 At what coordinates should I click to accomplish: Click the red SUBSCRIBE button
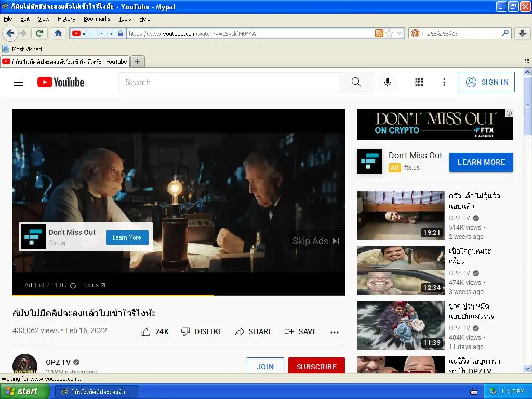click(x=316, y=365)
